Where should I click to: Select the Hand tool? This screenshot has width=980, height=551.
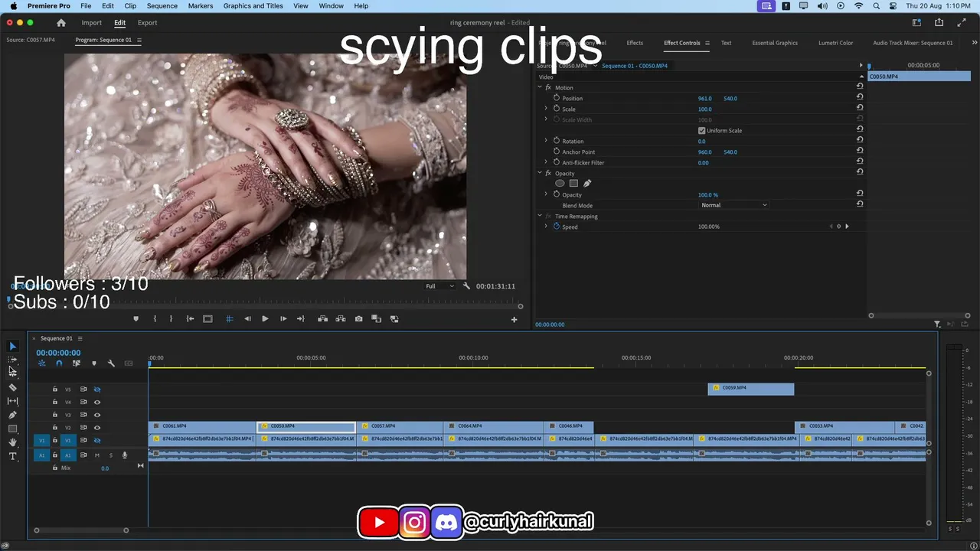[12, 442]
